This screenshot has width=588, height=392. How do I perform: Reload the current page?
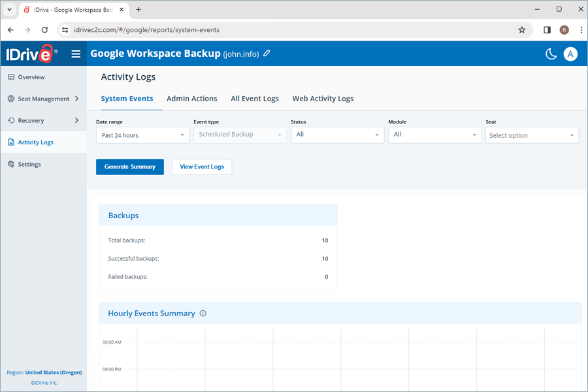click(x=44, y=30)
